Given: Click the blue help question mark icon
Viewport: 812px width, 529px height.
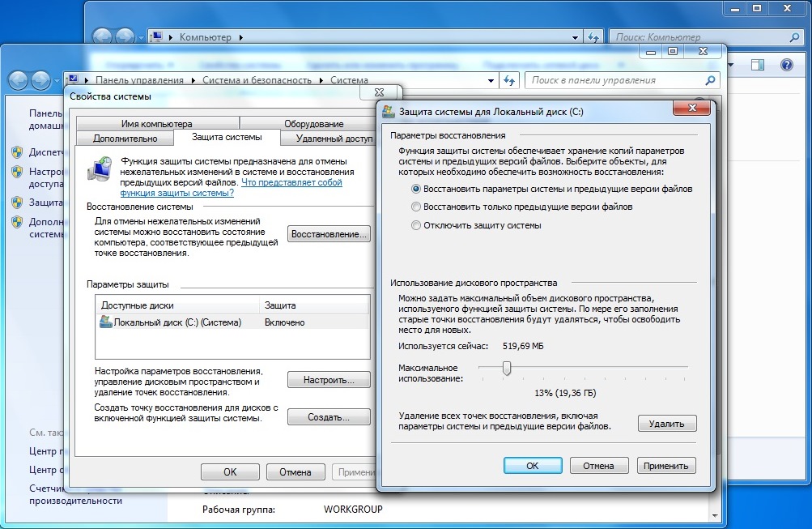Looking at the screenshot, I should point(785,65).
